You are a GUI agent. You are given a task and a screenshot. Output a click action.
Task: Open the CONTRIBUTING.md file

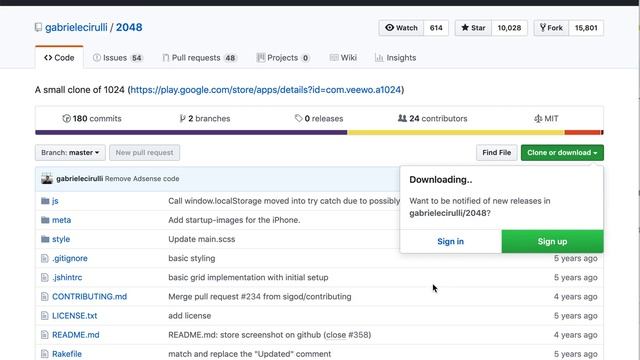(x=89, y=297)
